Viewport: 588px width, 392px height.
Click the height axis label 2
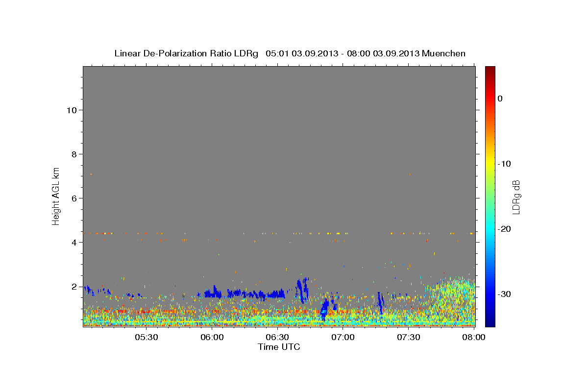click(x=74, y=287)
